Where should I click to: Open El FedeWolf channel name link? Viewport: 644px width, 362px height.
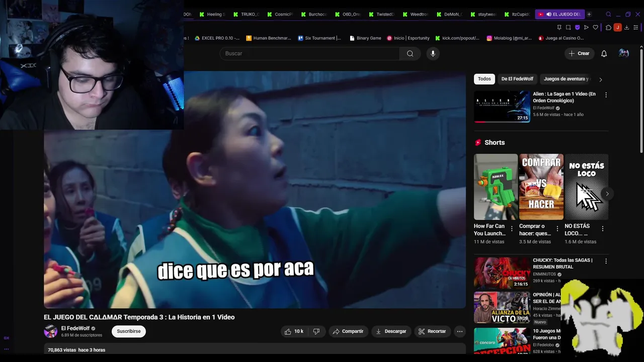point(75,328)
